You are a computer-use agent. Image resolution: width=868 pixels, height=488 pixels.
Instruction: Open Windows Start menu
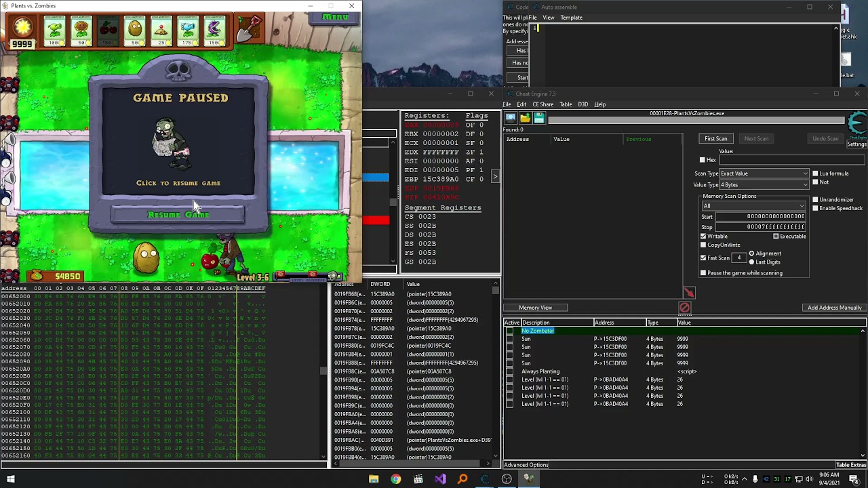[x=10, y=479]
